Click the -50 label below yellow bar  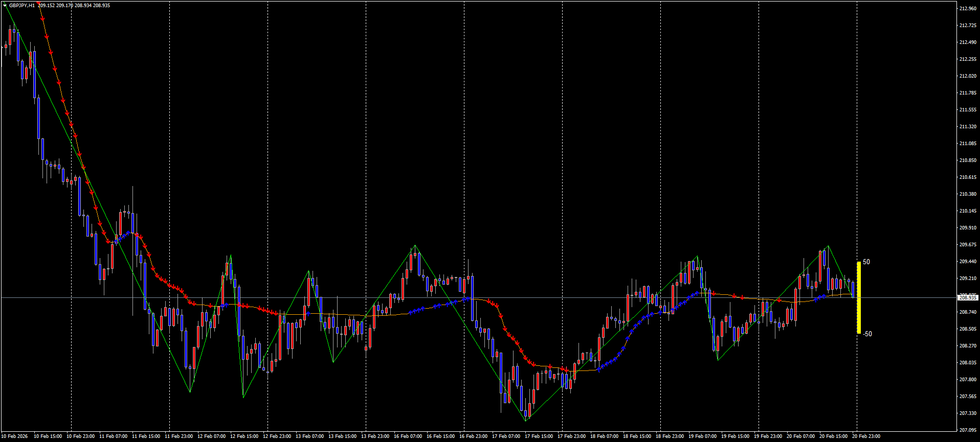point(867,334)
